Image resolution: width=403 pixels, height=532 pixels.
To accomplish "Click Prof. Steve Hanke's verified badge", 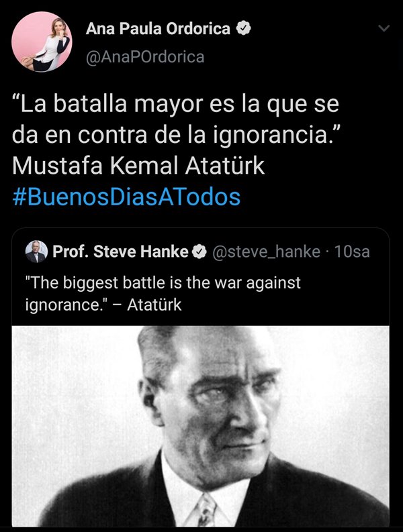I will 199,252.
